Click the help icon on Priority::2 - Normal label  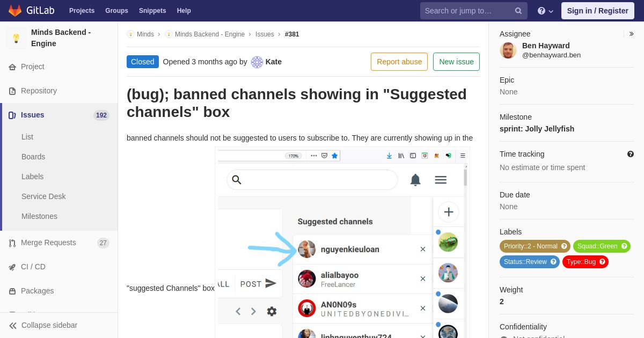pyautogui.click(x=564, y=246)
